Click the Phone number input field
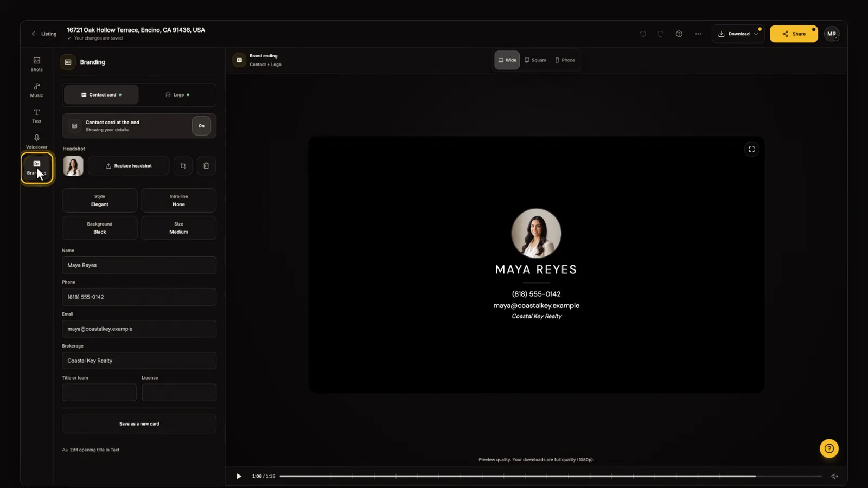The image size is (868, 488). (139, 297)
